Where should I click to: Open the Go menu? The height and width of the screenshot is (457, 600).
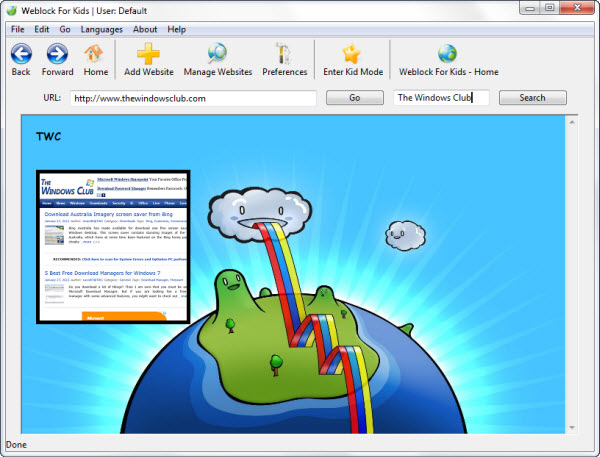[65, 29]
